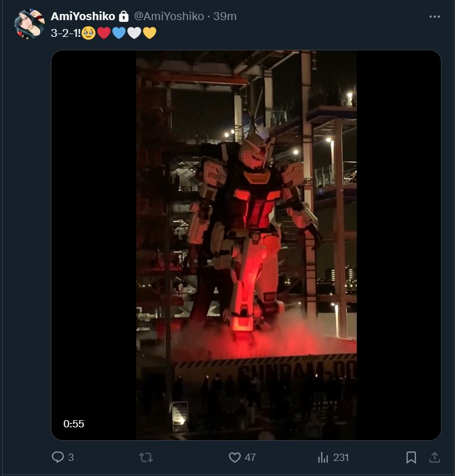Viewport: 455px width, 476px height.
Task: Click the repost arrows icon
Action: point(146,457)
